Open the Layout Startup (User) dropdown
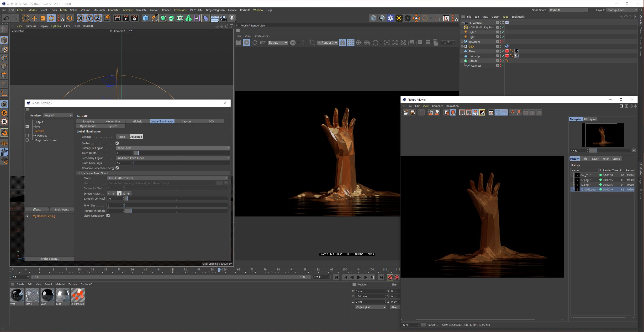 coord(622,10)
